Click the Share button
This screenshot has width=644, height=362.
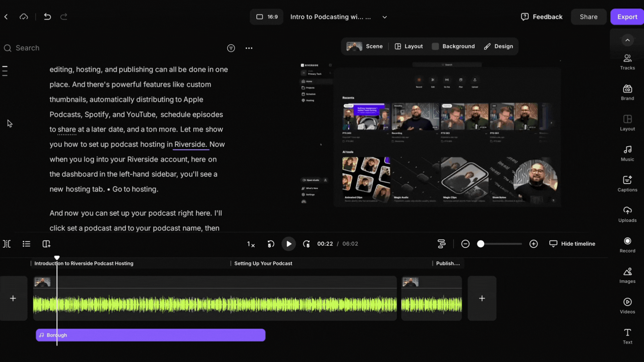coord(589,17)
